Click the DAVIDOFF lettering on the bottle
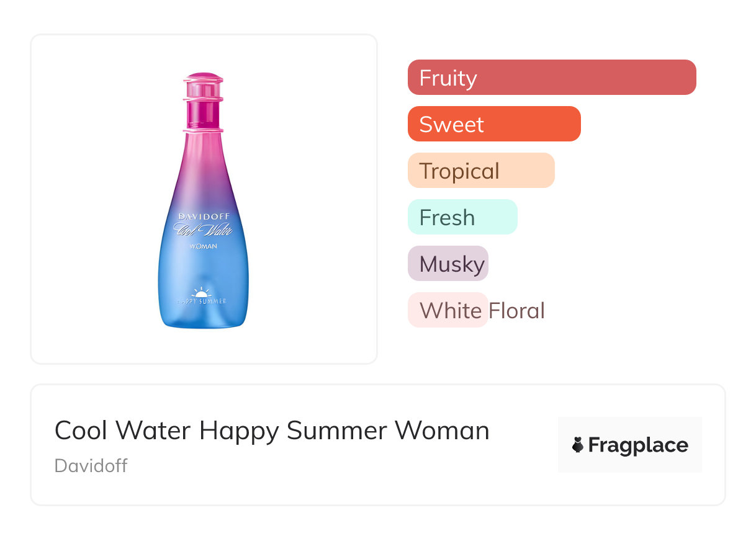756x536 pixels. pos(203,217)
